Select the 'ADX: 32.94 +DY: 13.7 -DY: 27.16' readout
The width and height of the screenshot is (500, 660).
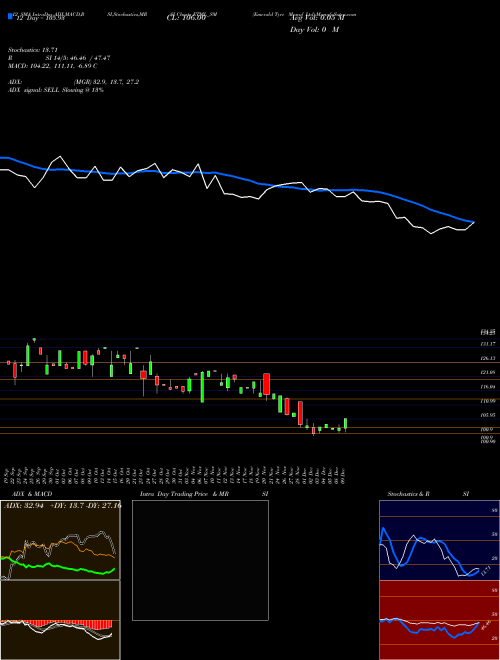pyautogui.click(x=62, y=506)
